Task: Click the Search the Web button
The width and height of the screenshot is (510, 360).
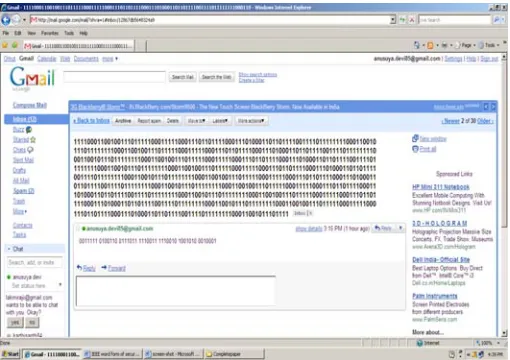Action: click(217, 77)
